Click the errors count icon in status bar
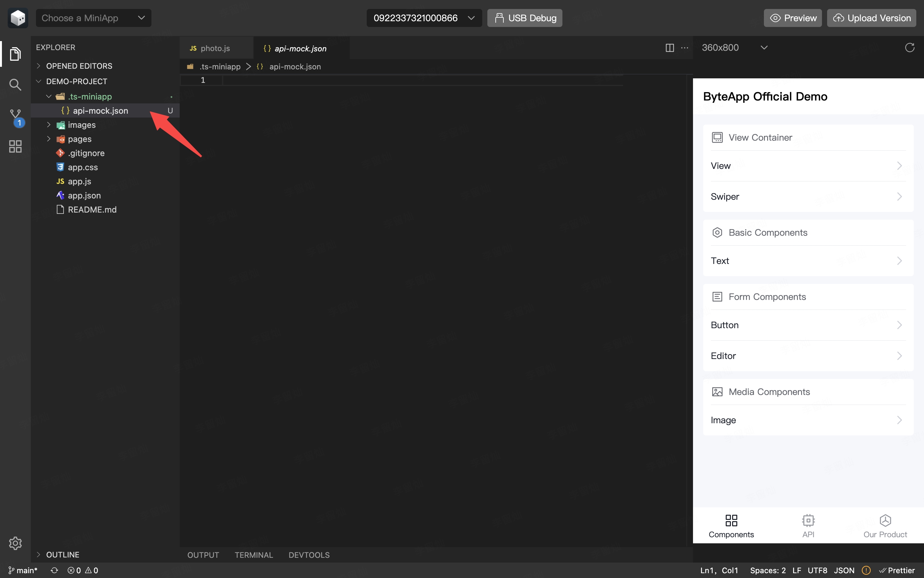 click(74, 570)
